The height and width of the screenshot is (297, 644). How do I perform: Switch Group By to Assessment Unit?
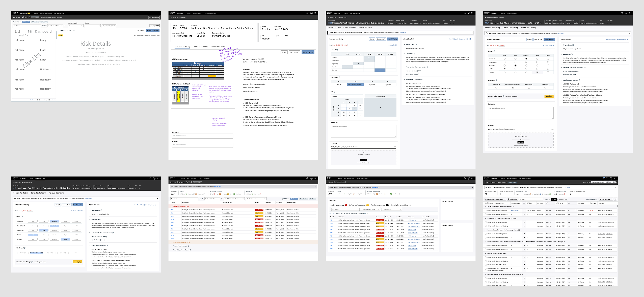point(562,199)
